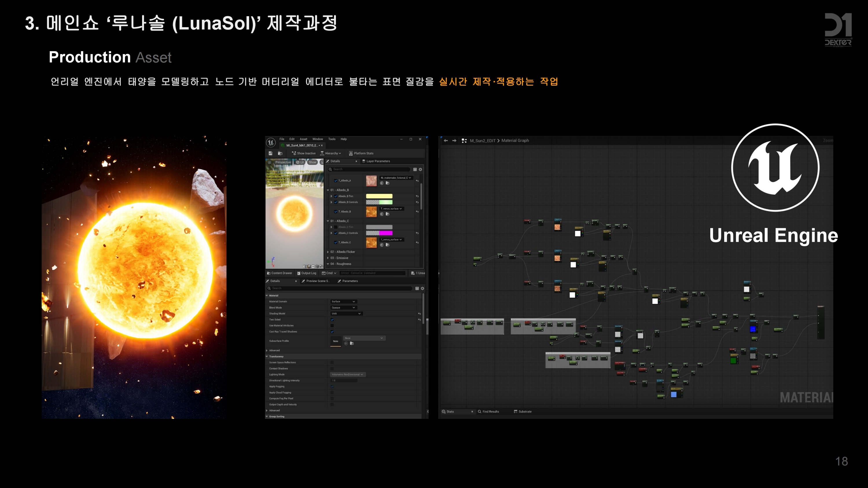Enable the Use Material Attributes checkbox
This screenshot has width=868, height=488.
pyautogui.click(x=332, y=326)
